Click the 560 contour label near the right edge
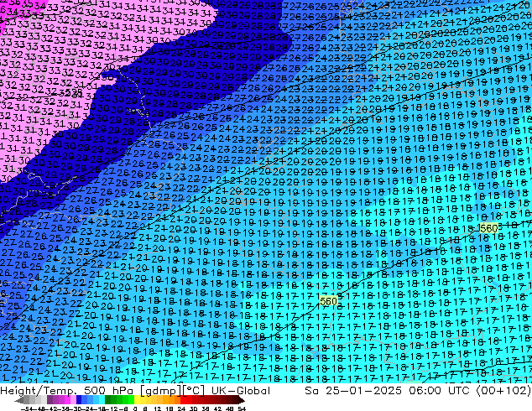 (x=489, y=228)
